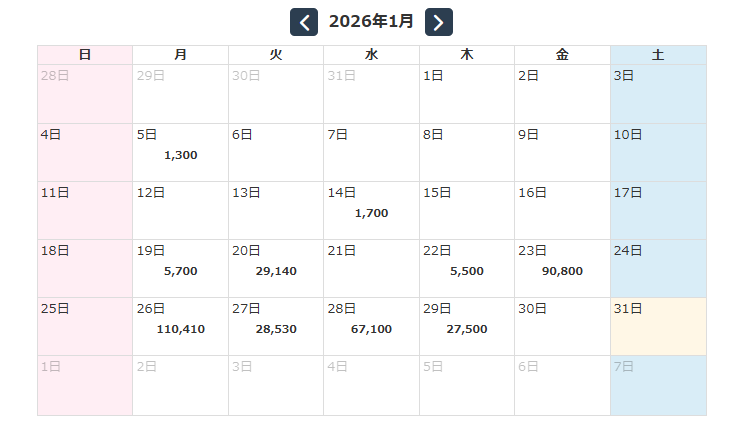Image resolution: width=748 pixels, height=437 pixels.
Task: Click the 2026年1月 month title
Action: [x=371, y=22]
